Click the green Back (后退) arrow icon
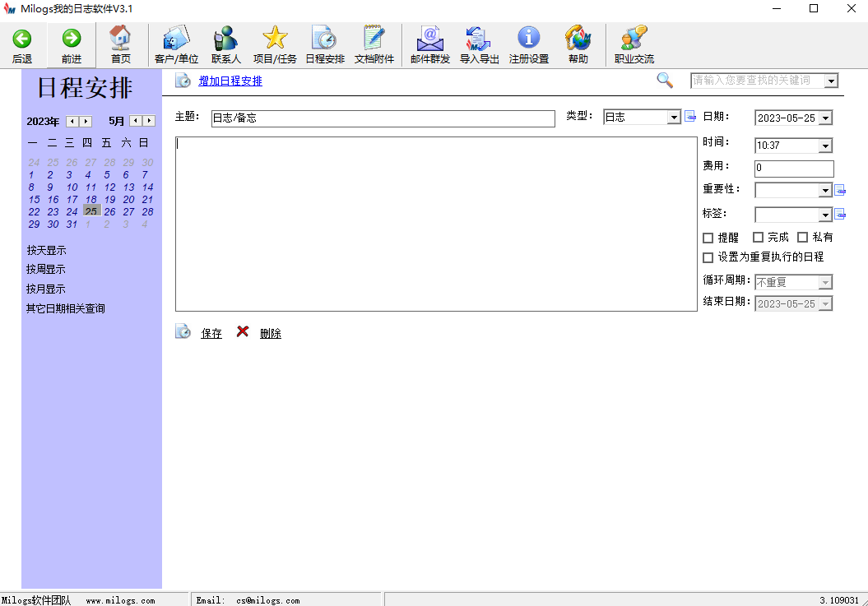Screen dimensions: 868x606 22,39
